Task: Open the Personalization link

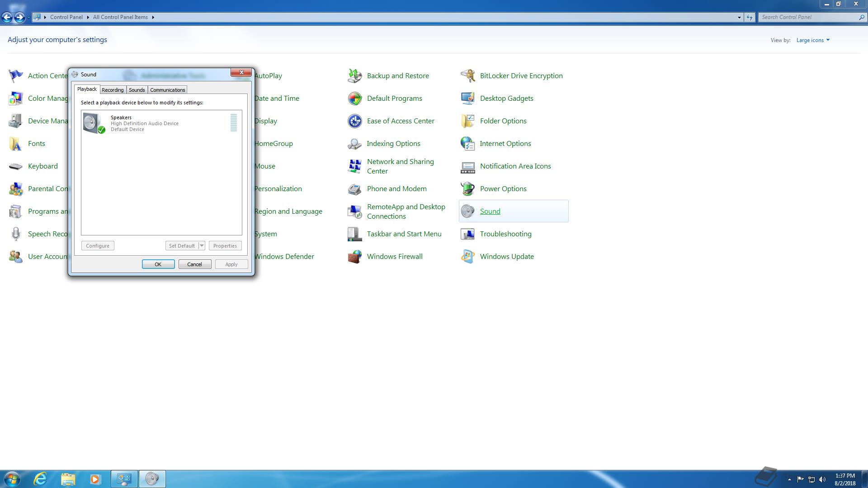Action: [x=278, y=189]
